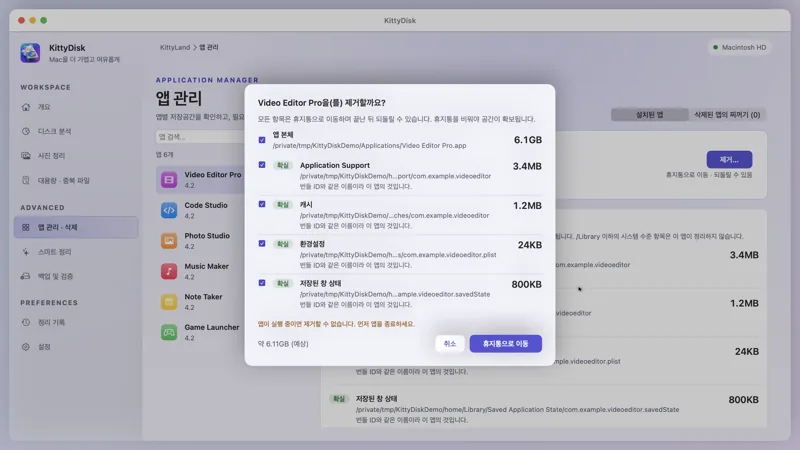Viewport: 800px width, 450px height.
Task: Uncheck the Application Support checkbox
Action: [x=262, y=165]
